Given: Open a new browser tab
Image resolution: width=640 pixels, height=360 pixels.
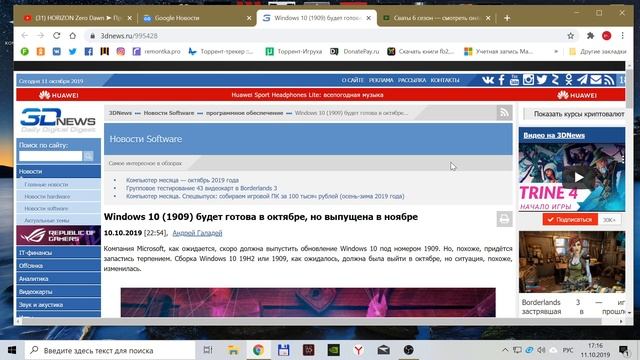Looking at the screenshot, I should [507, 18].
